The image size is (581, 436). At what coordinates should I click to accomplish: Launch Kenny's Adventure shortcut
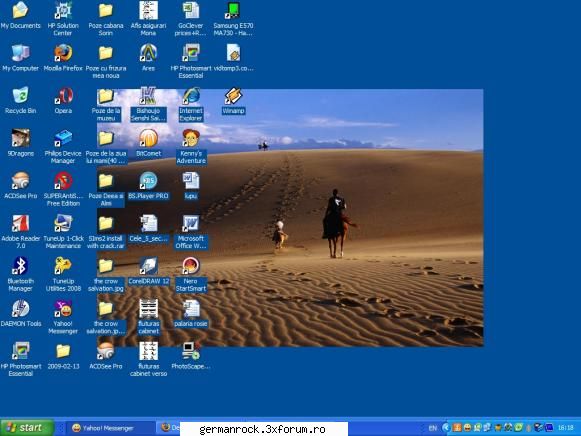pos(191,138)
